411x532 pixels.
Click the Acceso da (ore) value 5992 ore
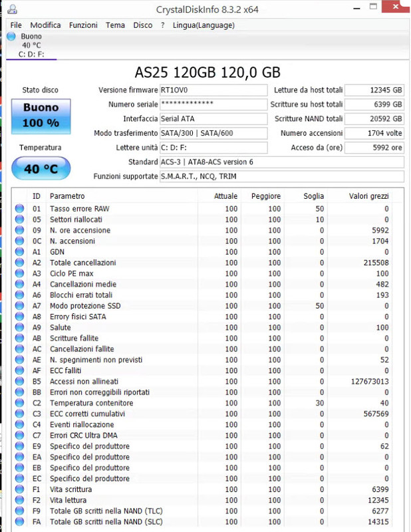(374, 148)
